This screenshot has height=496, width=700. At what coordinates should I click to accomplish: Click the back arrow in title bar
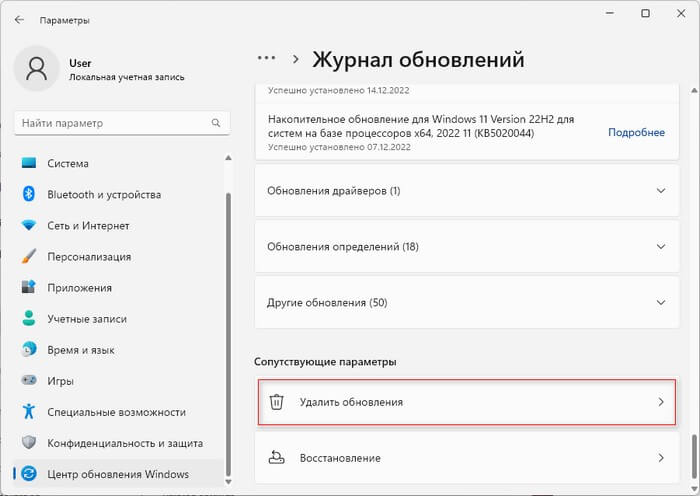[19, 19]
